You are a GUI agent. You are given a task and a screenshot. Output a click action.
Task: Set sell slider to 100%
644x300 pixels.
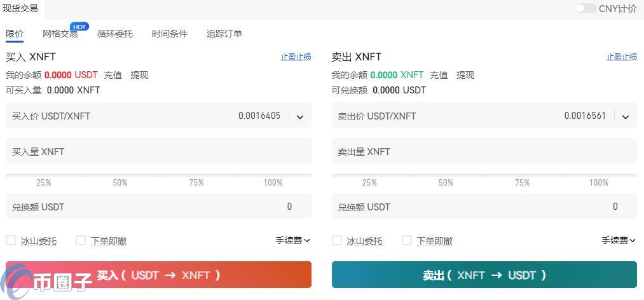[599, 182]
